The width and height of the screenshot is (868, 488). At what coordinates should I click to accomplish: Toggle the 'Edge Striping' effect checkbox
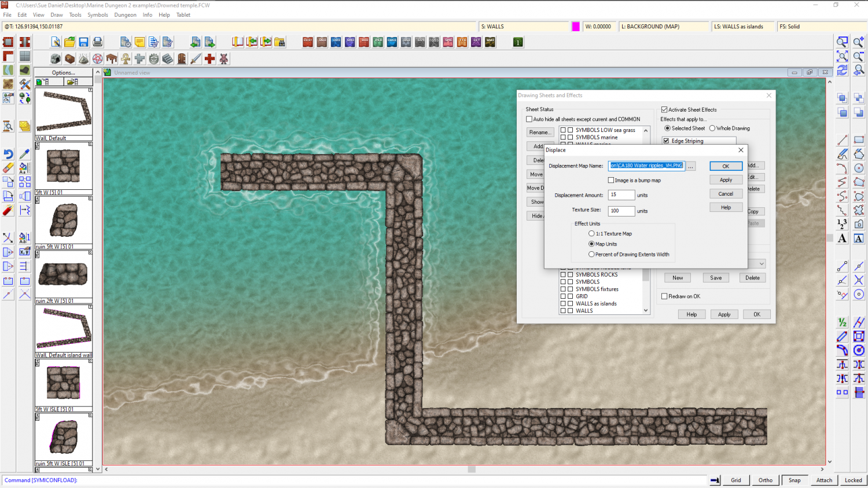point(666,141)
